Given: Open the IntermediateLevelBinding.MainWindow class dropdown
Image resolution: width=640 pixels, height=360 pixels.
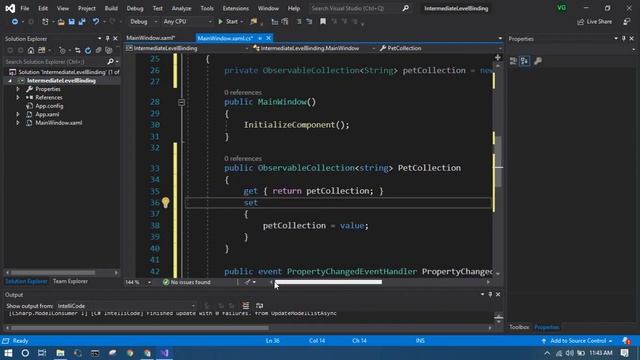Looking at the screenshot, I should point(313,48).
